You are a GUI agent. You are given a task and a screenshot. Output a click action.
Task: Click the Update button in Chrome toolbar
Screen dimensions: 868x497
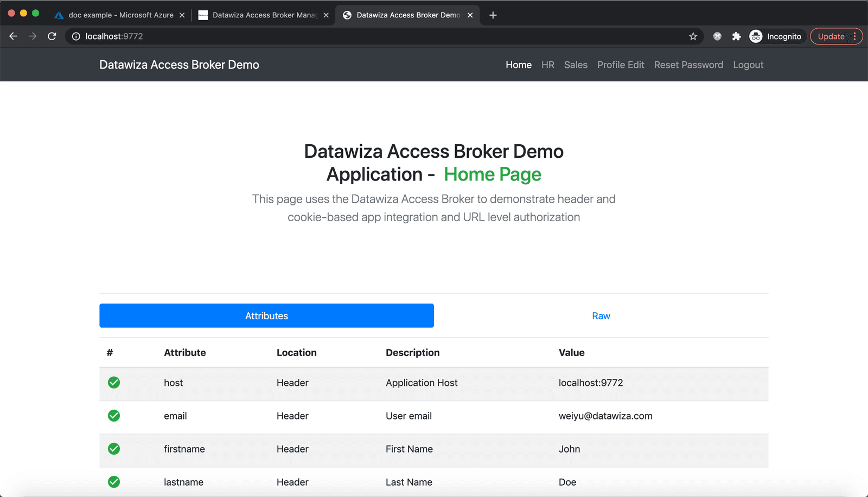coord(831,36)
